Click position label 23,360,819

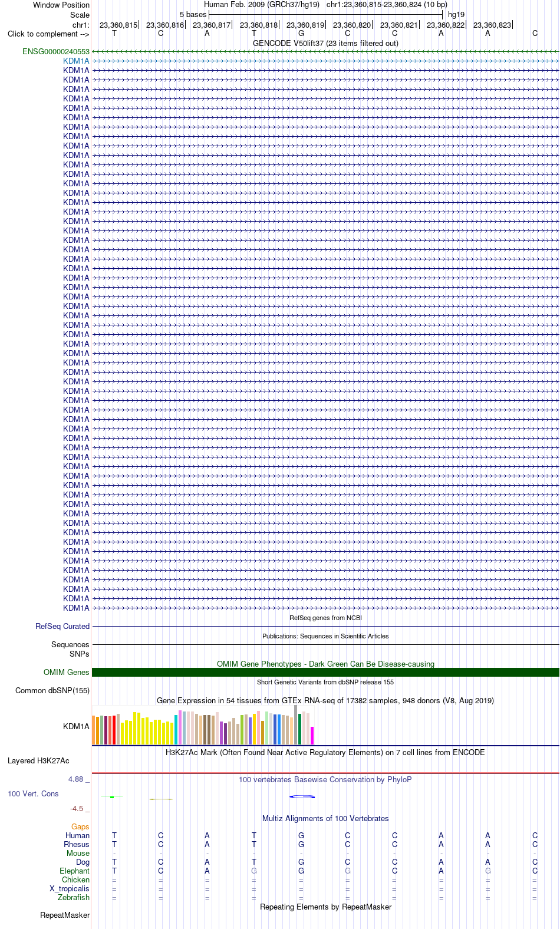click(x=305, y=25)
